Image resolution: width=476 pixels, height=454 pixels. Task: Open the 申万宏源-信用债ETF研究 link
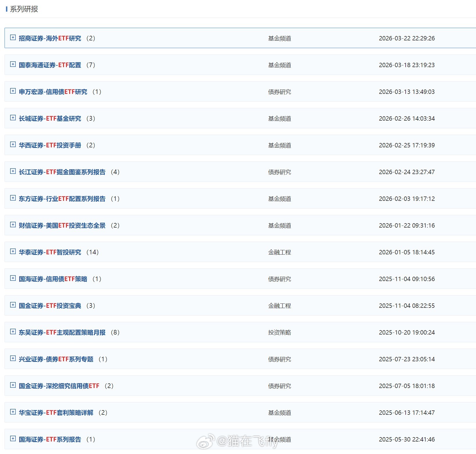53,92
